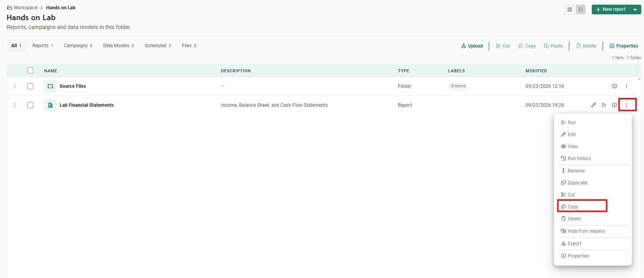The width and height of the screenshot is (644, 278).
Task: Choose Rename from the context menu
Action: 593,171
